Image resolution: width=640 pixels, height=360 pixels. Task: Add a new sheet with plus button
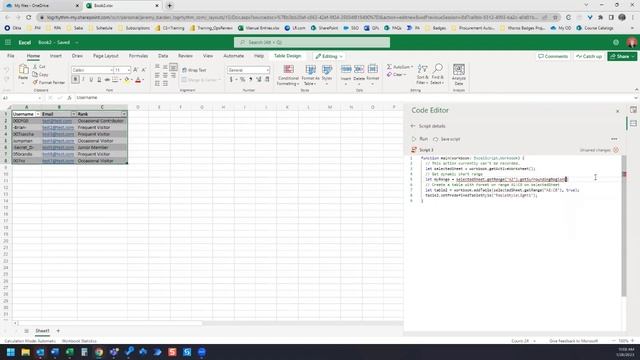point(58,331)
